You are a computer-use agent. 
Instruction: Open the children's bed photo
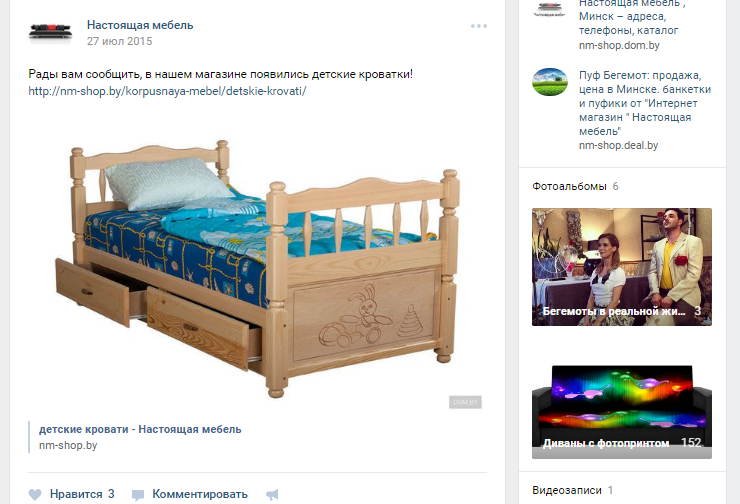(258, 269)
